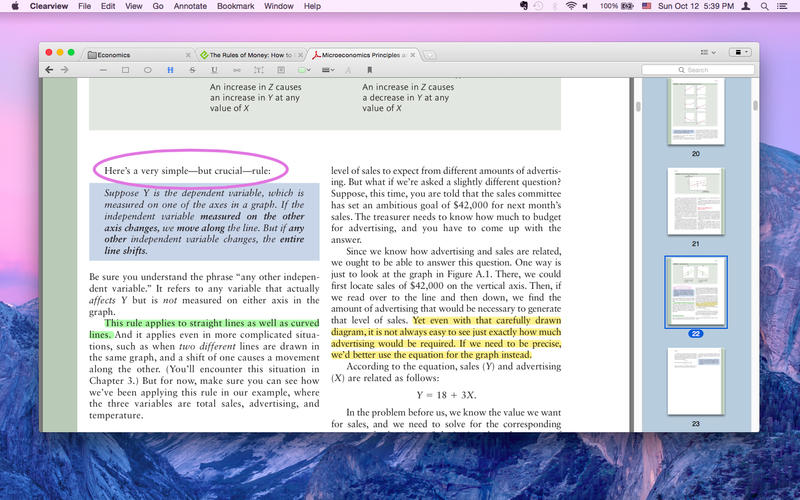Click the Time Machine menu bar icon
800x500 pixels.
click(x=538, y=6)
